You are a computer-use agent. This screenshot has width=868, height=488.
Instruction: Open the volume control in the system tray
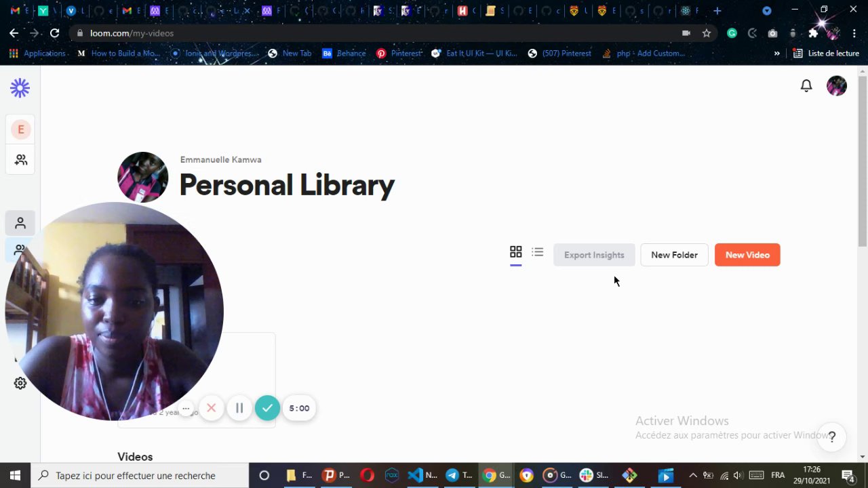click(738, 475)
